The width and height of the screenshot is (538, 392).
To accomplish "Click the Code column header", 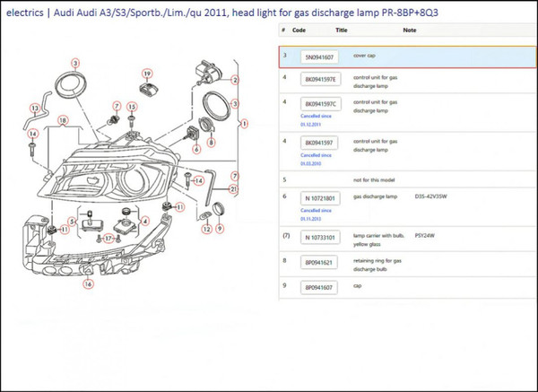I will point(299,30).
